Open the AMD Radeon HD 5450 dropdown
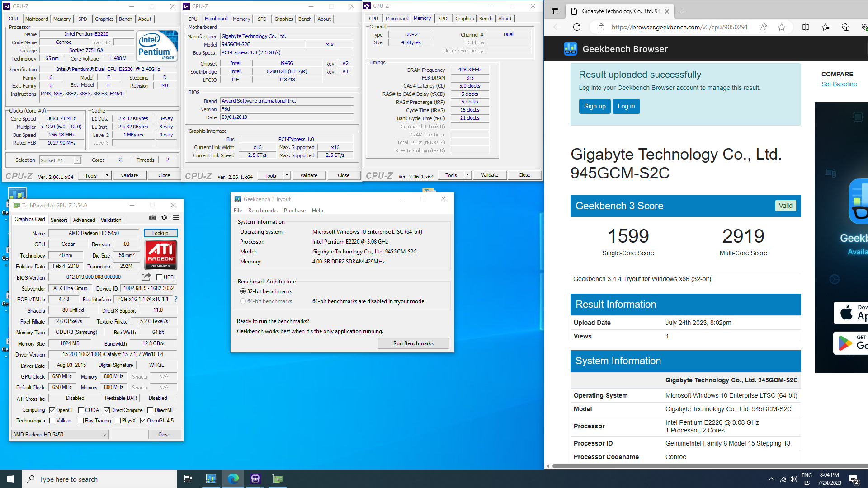 click(x=60, y=435)
